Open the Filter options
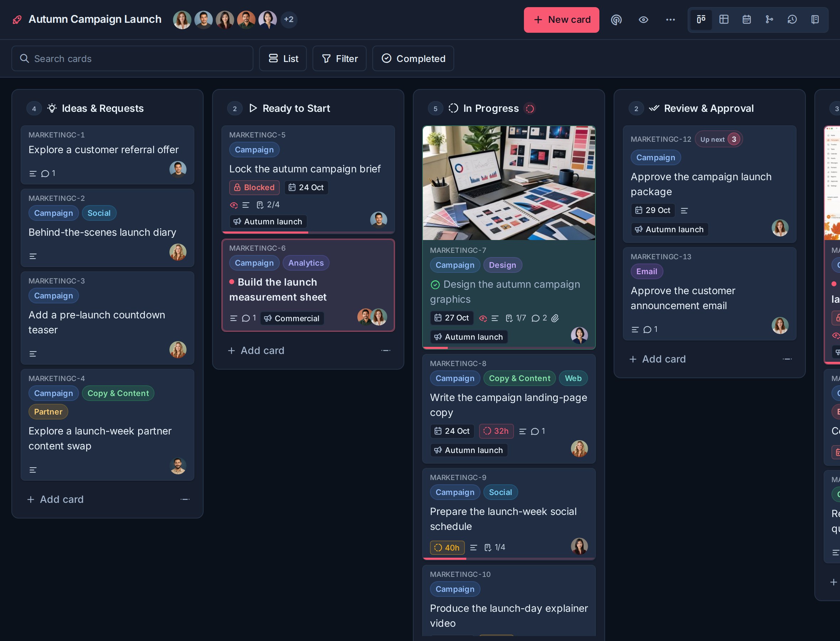Image resolution: width=840 pixels, height=641 pixels. (x=339, y=58)
